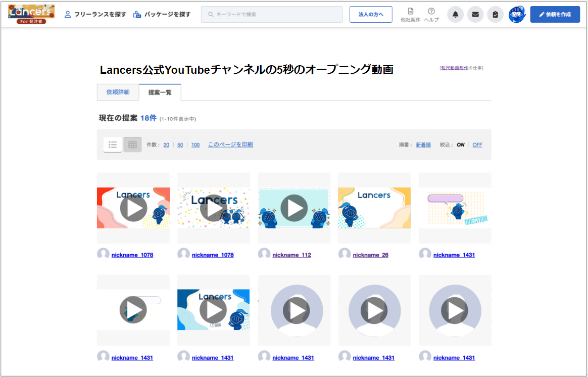The image size is (588, 377).
Task: Open the task clipboard icon
Action: (496, 14)
